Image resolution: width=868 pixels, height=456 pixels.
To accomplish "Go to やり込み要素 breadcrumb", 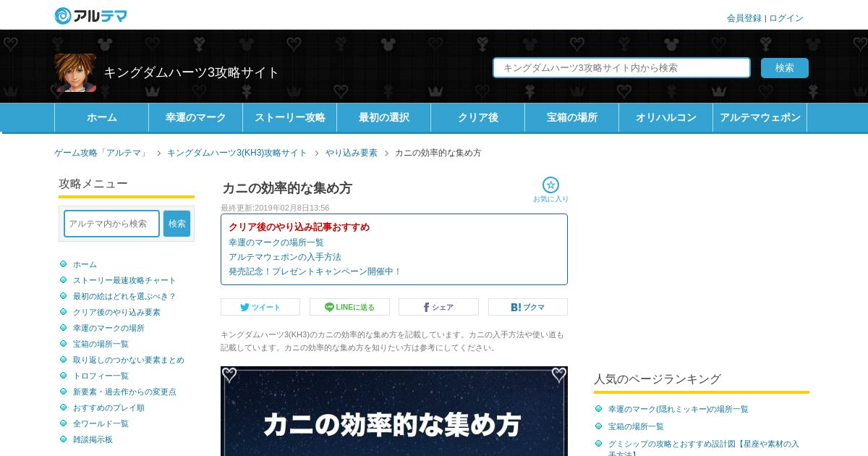I will tap(352, 153).
